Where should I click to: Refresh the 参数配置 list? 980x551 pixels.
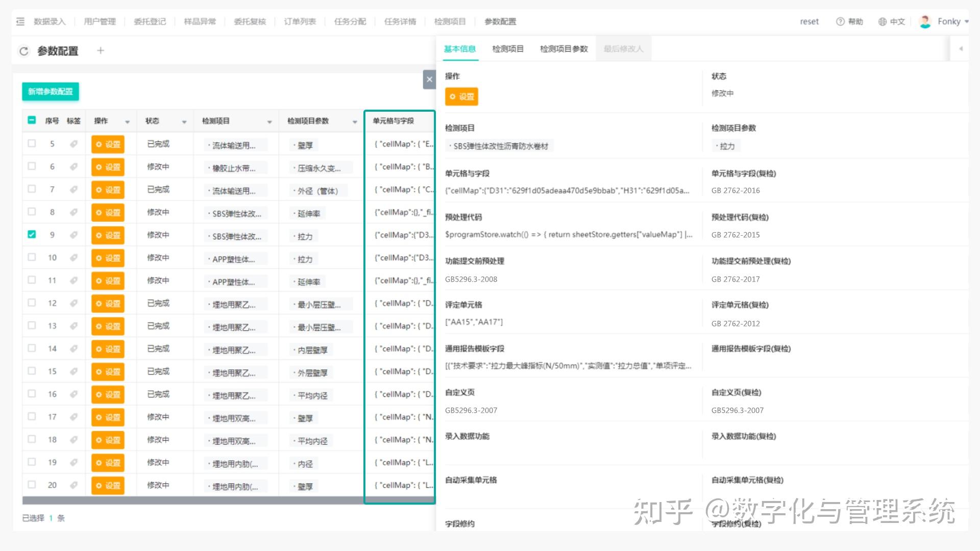pos(24,51)
